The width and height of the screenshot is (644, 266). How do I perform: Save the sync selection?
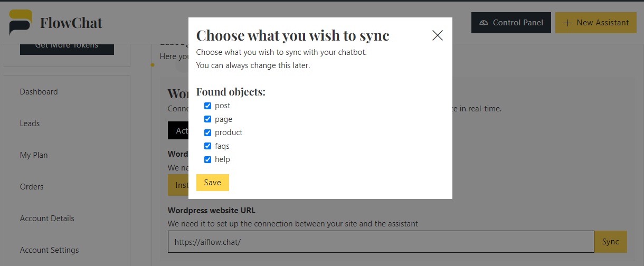(213, 183)
